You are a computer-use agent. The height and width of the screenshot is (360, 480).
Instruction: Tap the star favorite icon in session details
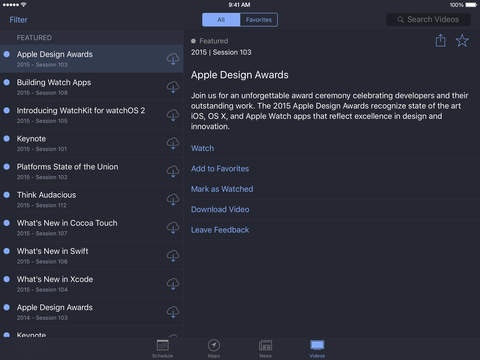coord(462,41)
